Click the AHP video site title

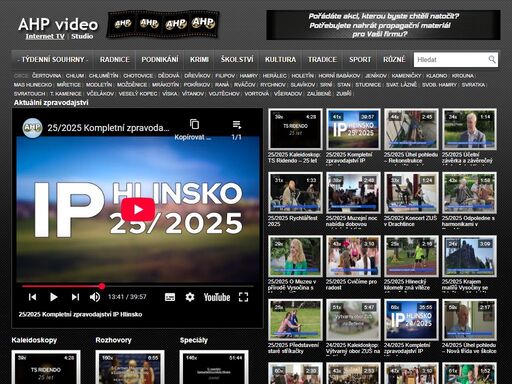[58, 24]
